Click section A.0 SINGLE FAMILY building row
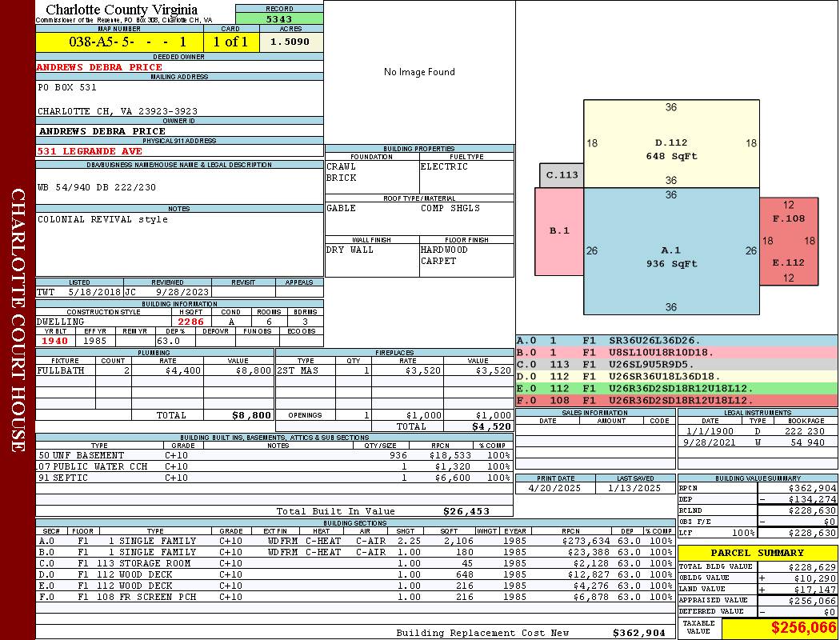Image resolution: width=840 pixels, height=640 pixels. tap(355, 541)
